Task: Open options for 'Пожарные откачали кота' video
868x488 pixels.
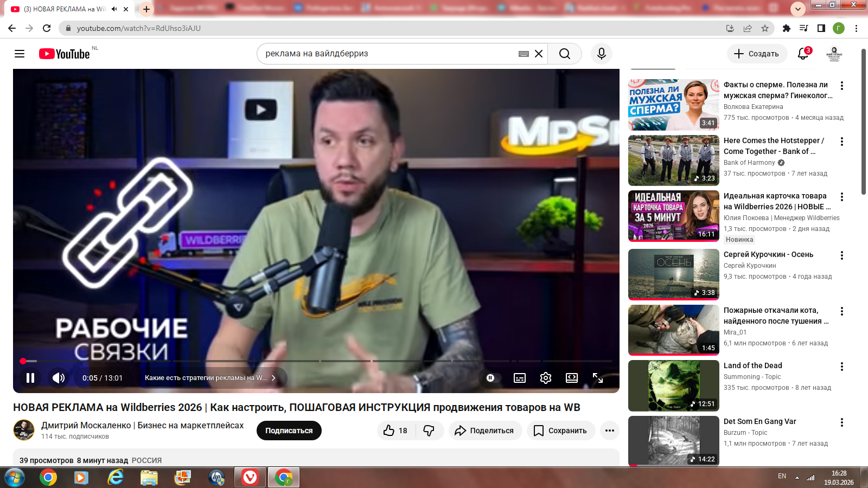Action: (x=842, y=311)
